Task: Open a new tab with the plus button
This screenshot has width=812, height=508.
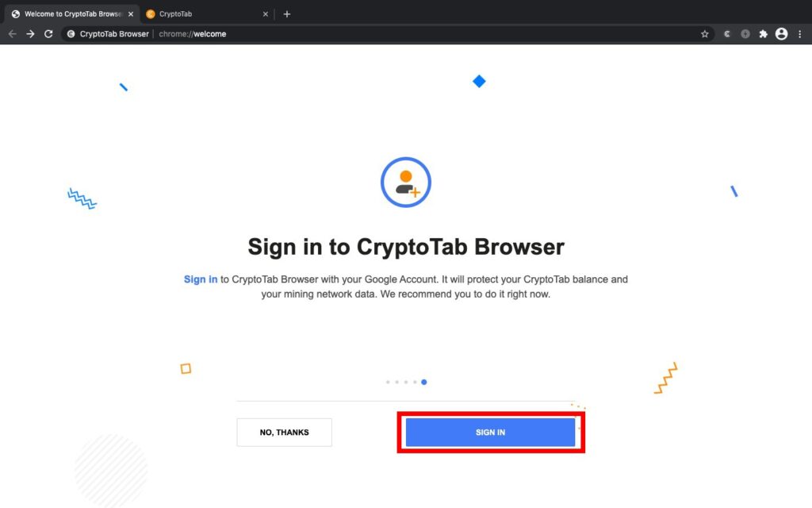Action: [x=287, y=14]
